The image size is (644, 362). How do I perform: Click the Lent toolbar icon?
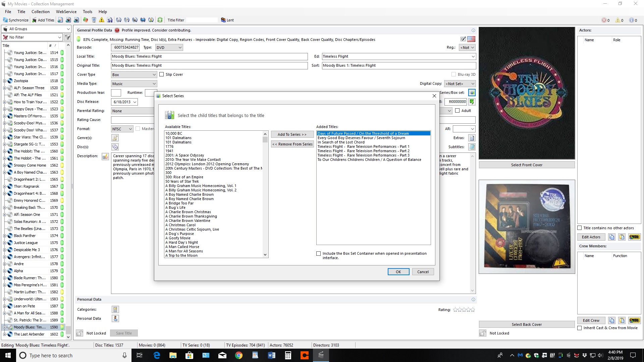[x=227, y=20]
